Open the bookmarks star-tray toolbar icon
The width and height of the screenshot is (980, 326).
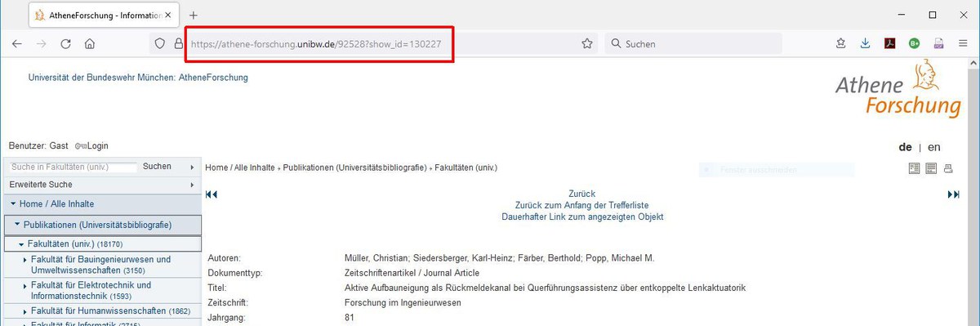840,44
